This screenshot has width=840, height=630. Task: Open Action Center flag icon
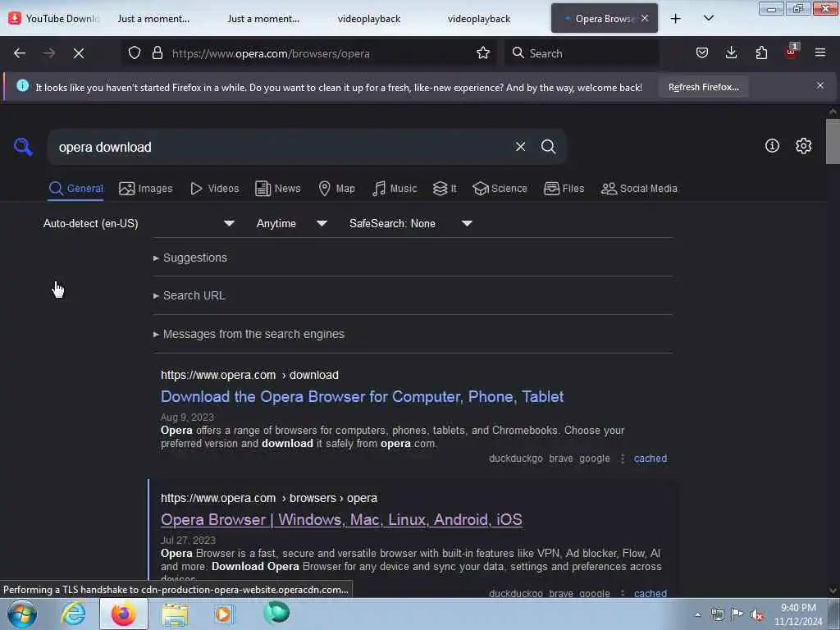tap(737, 614)
